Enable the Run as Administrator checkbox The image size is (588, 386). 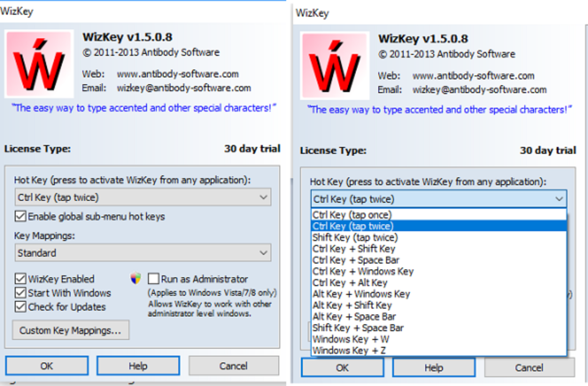[153, 279]
